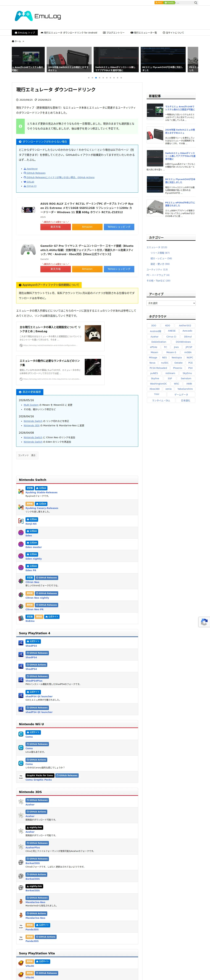The image size is (210, 980).
Task: Click the Citron Neo nightly emulator icon
Action: [x=21, y=595]
